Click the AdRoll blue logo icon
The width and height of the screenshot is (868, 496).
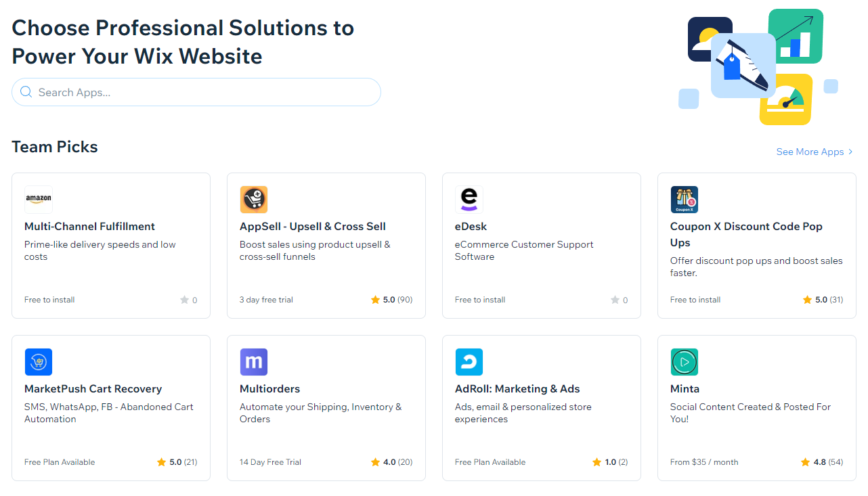point(469,362)
